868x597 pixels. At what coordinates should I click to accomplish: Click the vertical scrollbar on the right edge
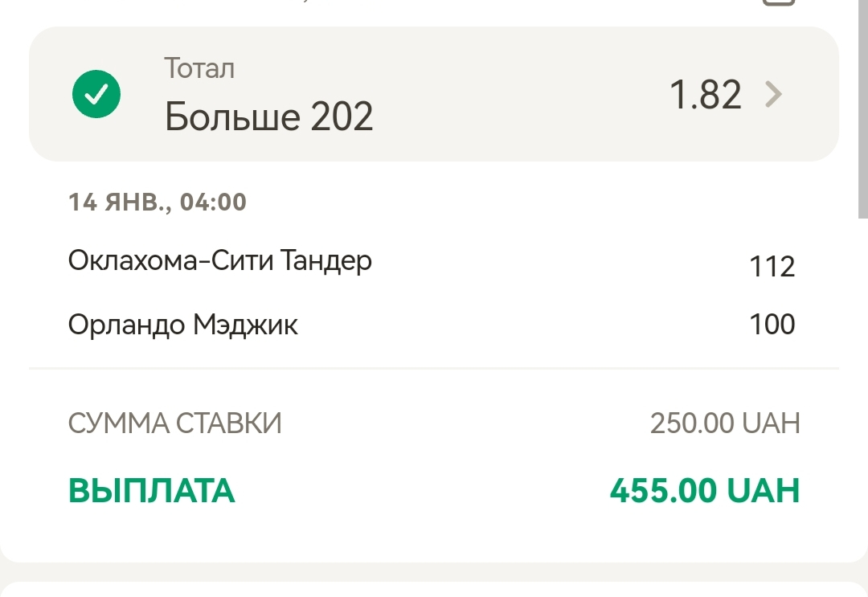(x=862, y=108)
